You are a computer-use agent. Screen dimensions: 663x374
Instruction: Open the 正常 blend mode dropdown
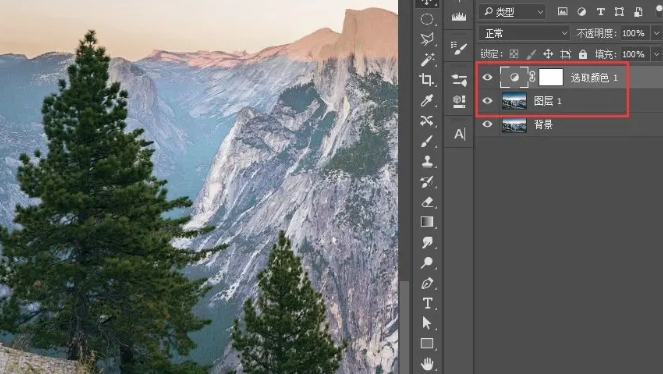pos(524,33)
